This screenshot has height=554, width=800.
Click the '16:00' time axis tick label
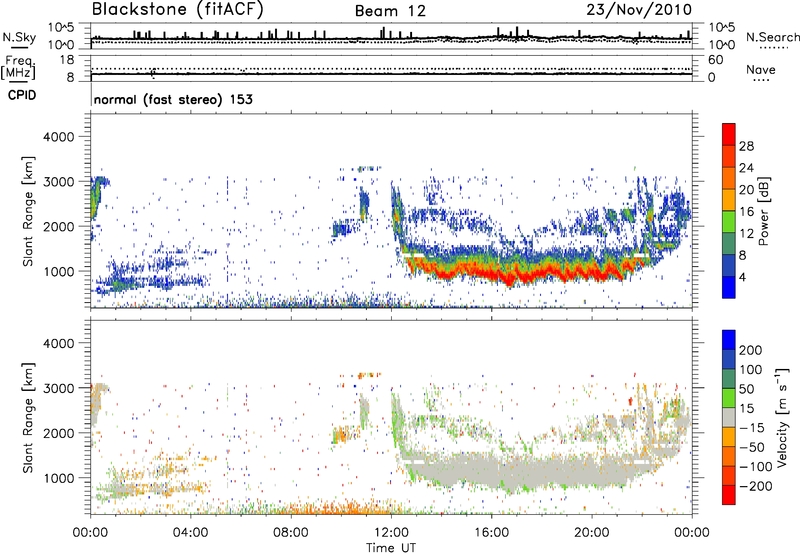(x=491, y=533)
